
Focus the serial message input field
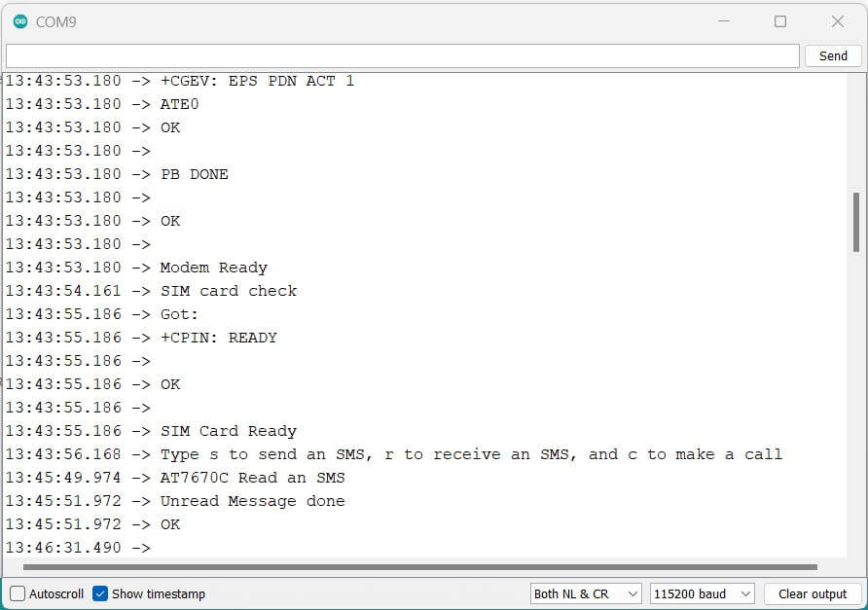coord(403,55)
